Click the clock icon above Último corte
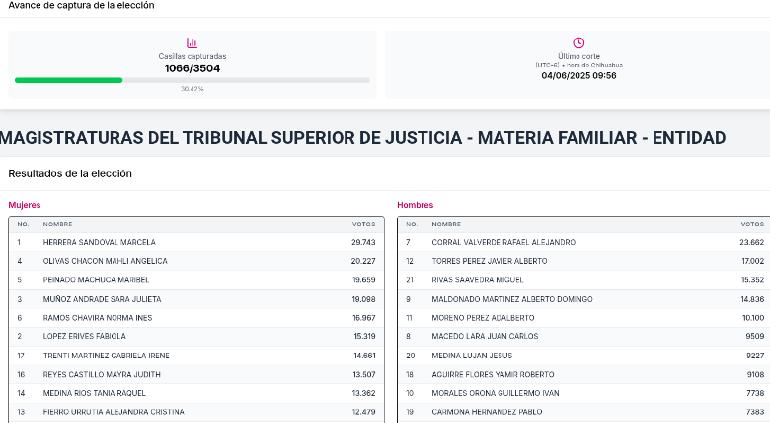The width and height of the screenshot is (770, 423). coord(578,43)
